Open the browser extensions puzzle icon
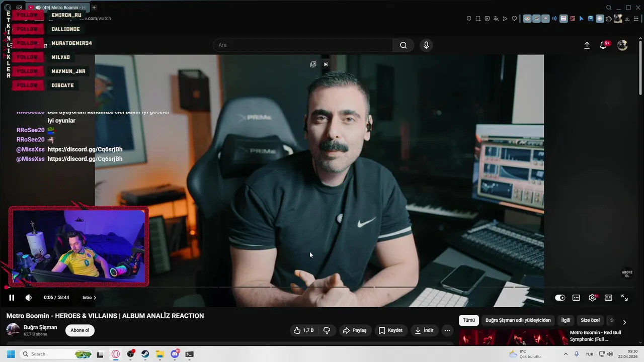This screenshot has height=362, width=644. pos(609,19)
